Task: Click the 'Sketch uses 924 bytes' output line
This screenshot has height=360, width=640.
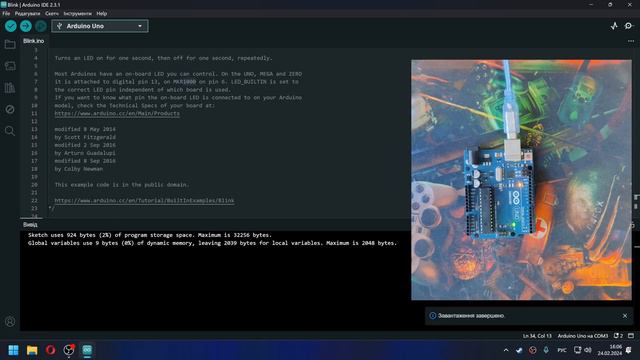Action: [x=150, y=235]
